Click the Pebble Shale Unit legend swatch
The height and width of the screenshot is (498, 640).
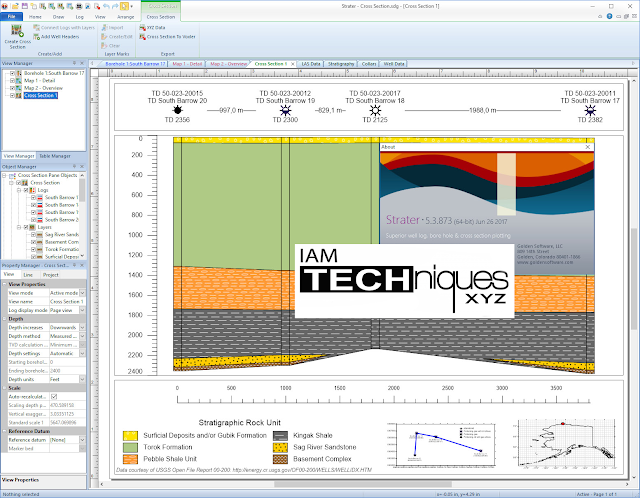[130, 459]
